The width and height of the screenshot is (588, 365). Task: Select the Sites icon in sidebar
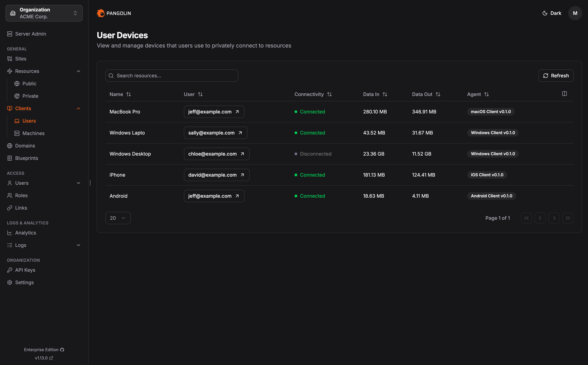click(x=9, y=59)
